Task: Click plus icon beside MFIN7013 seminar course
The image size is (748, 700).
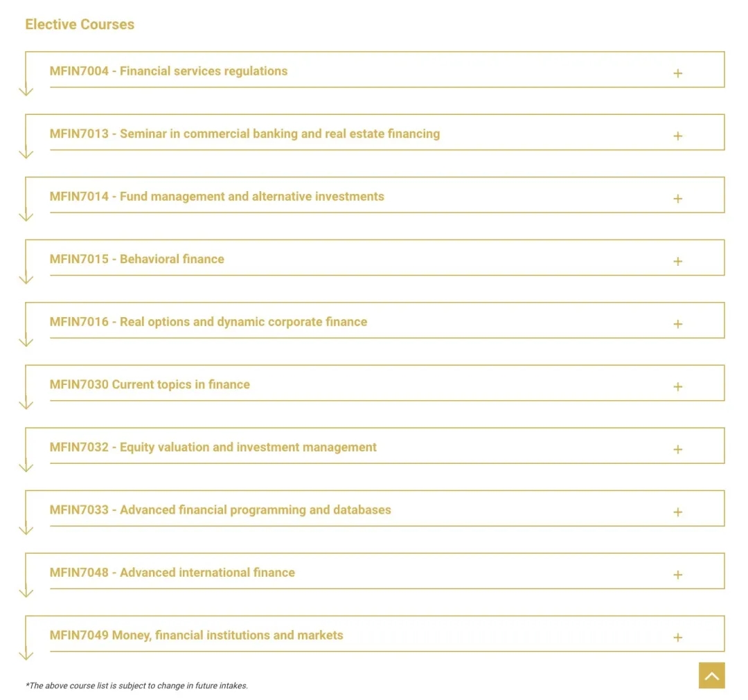Action: [x=677, y=136]
